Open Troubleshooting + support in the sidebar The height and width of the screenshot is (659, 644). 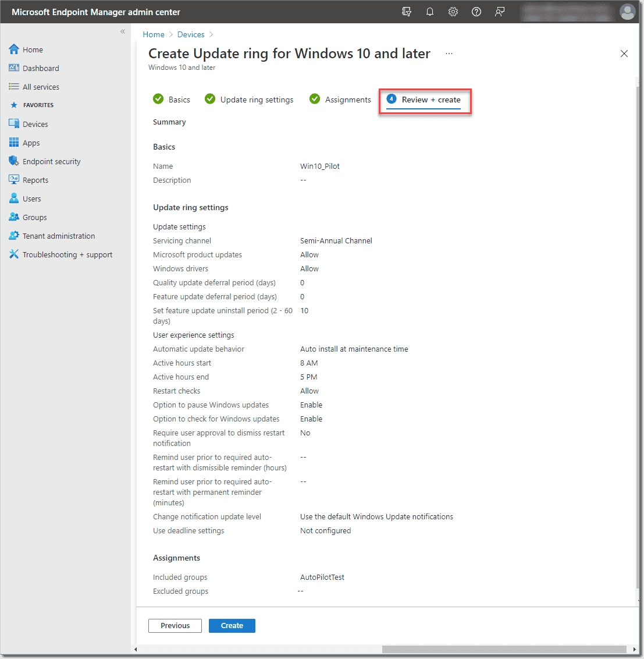(67, 254)
